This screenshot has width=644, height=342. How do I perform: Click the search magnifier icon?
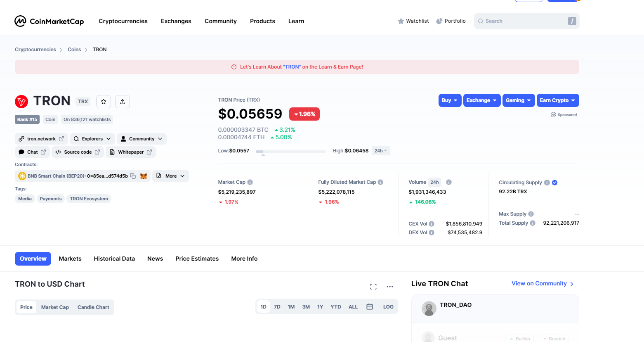click(481, 21)
